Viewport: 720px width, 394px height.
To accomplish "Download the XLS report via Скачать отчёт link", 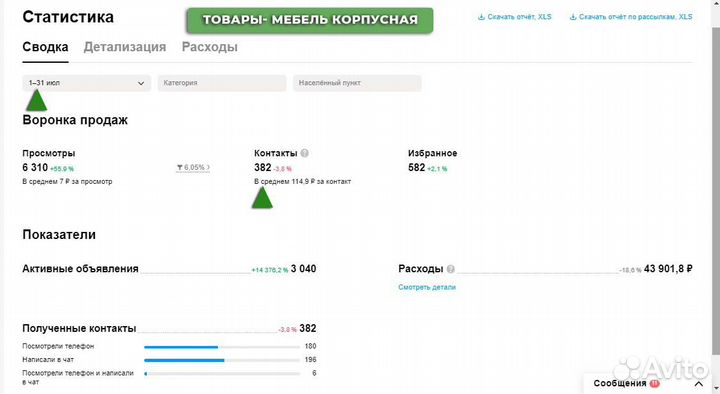I will pyautogui.click(x=519, y=17).
